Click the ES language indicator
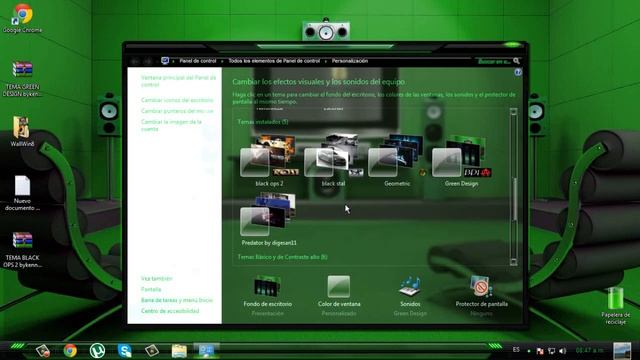 (516, 350)
